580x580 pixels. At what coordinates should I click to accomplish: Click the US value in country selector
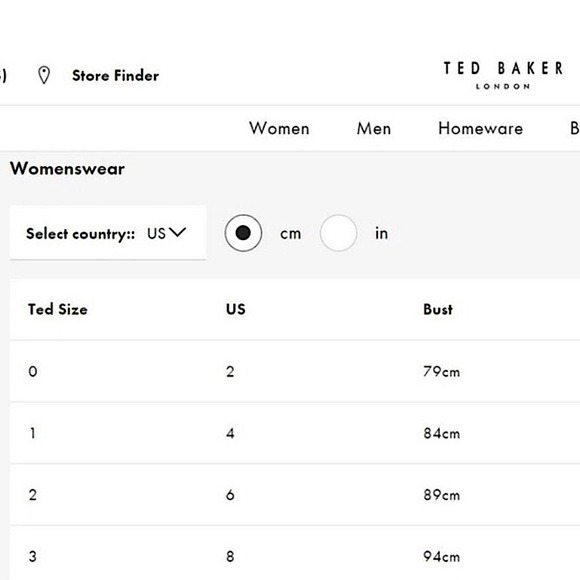156,233
